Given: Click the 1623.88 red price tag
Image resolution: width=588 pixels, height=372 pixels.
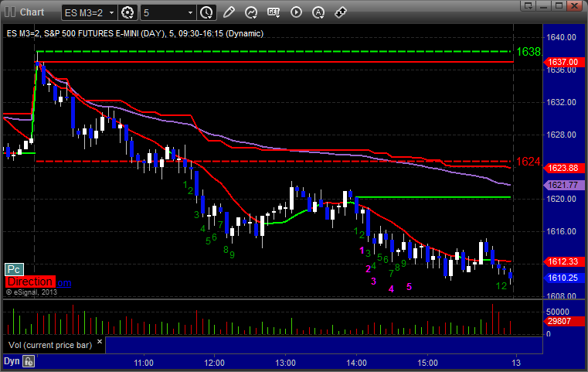Looking at the screenshot, I should point(563,168).
